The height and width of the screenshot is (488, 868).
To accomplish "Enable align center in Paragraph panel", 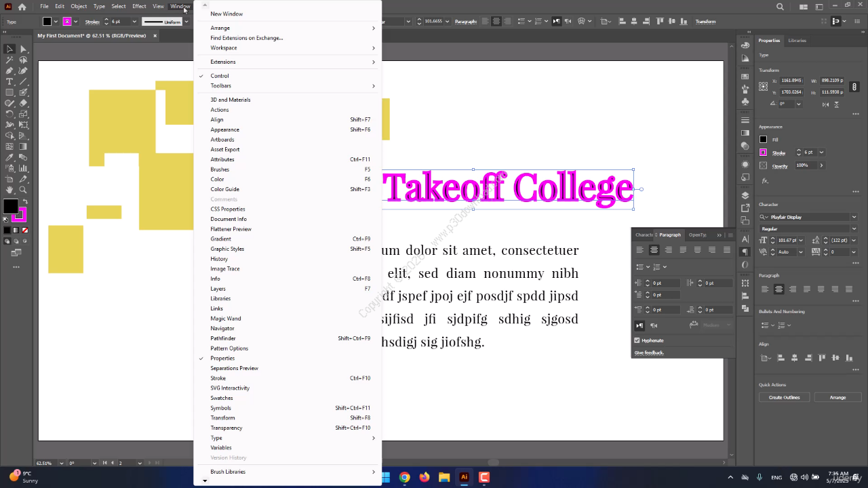I will click(x=654, y=250).
